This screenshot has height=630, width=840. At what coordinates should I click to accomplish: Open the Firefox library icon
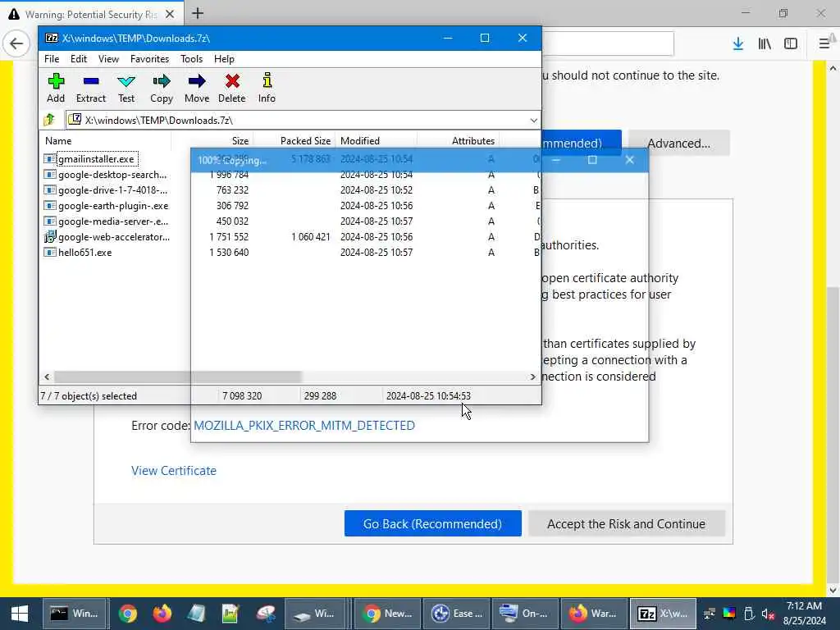tap(765, 44)
